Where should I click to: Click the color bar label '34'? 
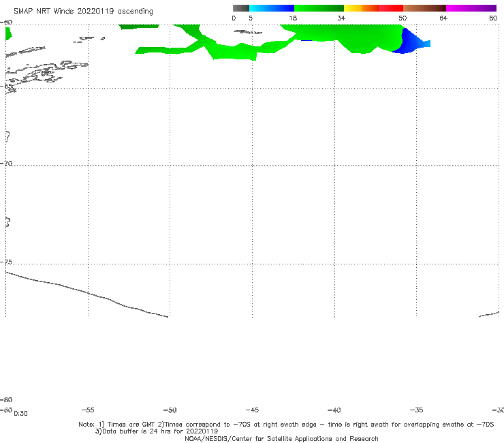click(341, 18)
